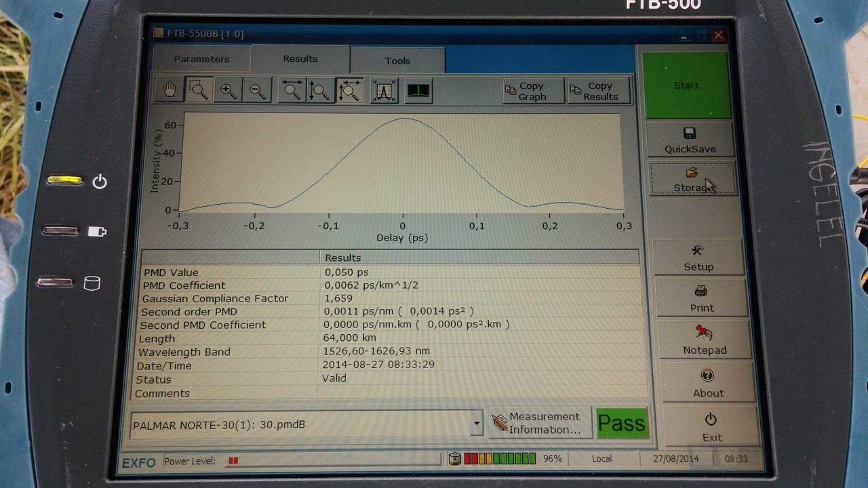Click Copy Results button
The height and width of the screenshot is (488, 868).
pos(599,91)
